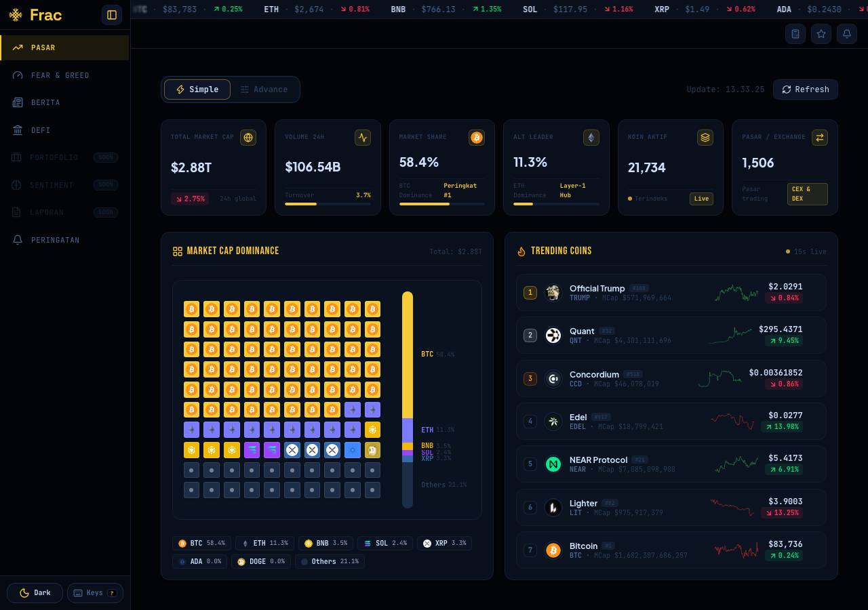Click the Quant coin logo
This screenshot has width=868, height=610.
pos(553,335)
